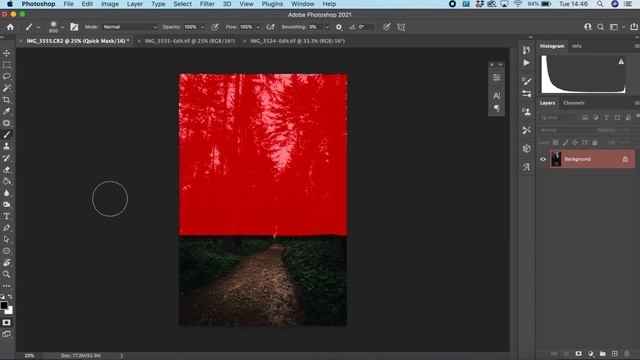
Task: Select the Magic Wand tool
Action: [x=7, y=88]
